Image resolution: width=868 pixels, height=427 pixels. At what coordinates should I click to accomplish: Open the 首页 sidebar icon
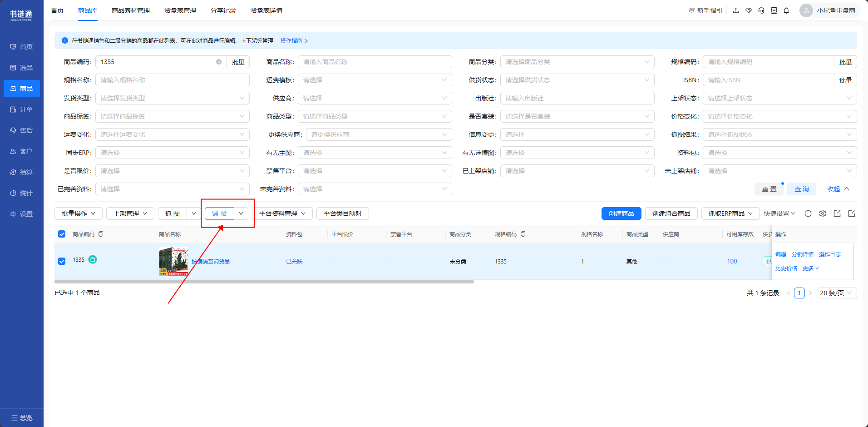13,47
